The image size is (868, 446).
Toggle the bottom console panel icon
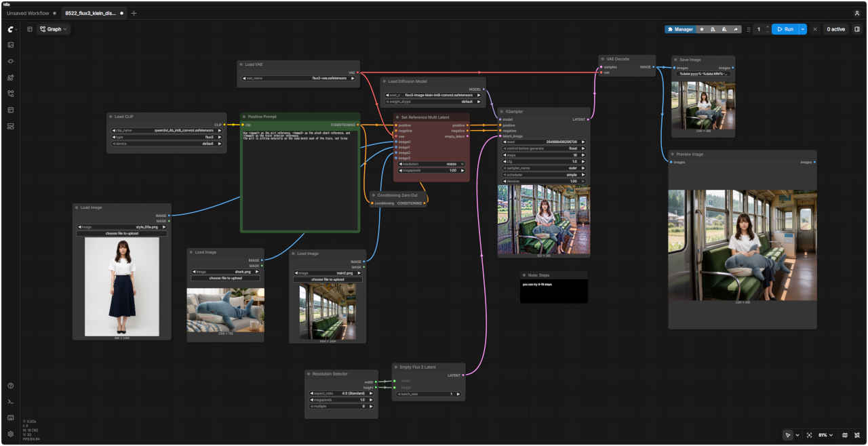click(11, 402)
